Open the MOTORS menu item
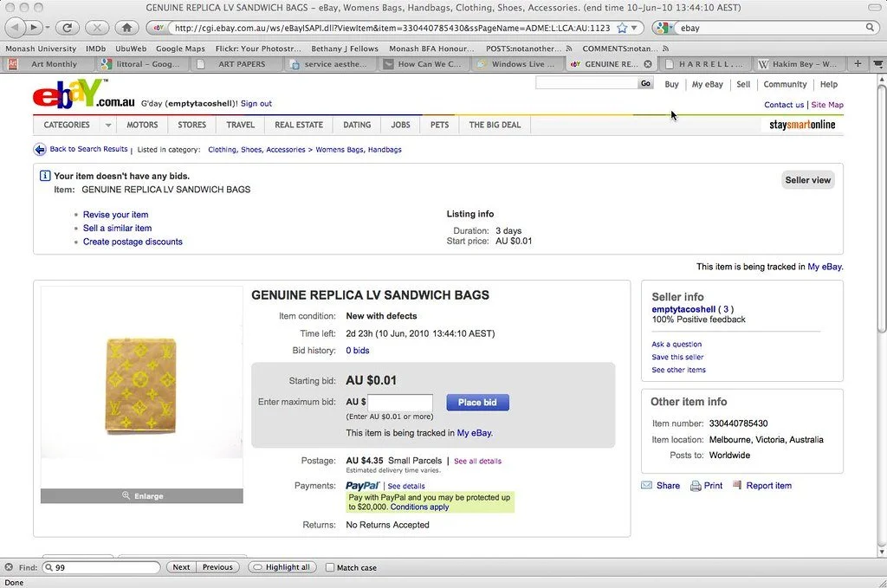Viewport: 887px width, 588px height. 142,125
